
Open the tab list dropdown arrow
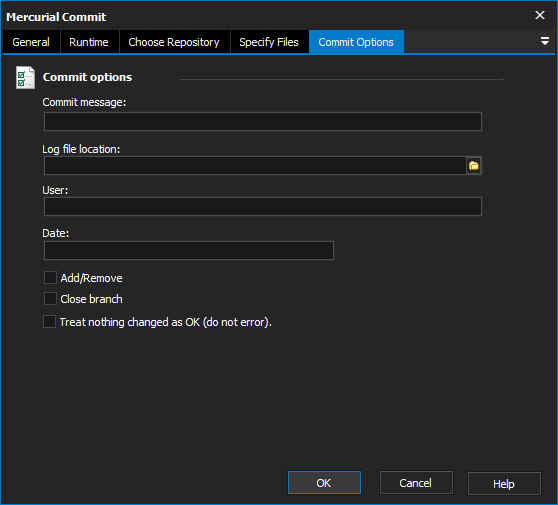click(x=544, y=41)
